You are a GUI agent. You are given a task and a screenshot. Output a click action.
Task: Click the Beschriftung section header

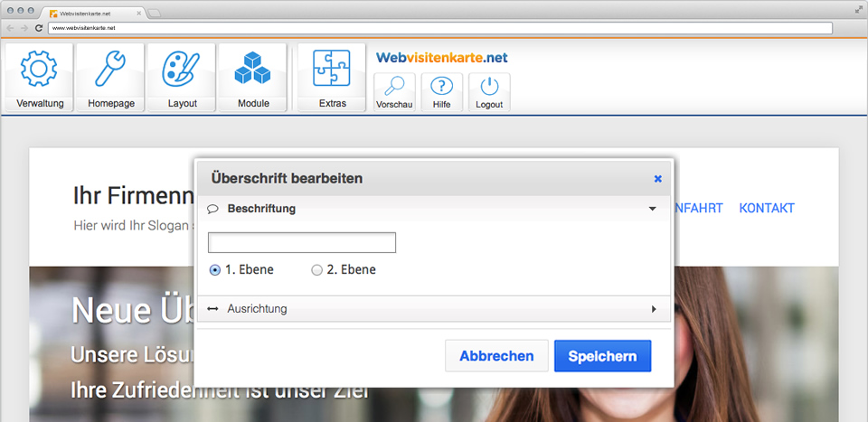click(434, 209)
